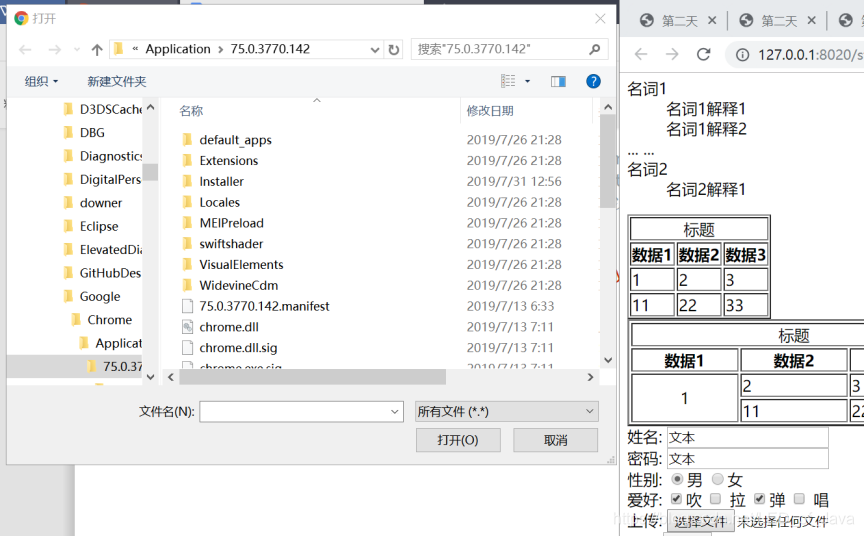864x537 pixels.
Task: Click the browser address bar URL
Action: [x=810, y=55]
